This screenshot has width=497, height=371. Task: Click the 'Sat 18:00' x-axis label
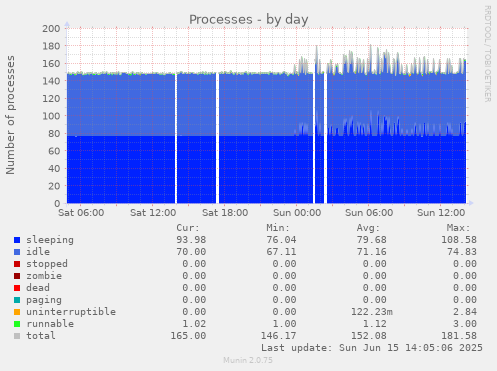pos(225,213)
